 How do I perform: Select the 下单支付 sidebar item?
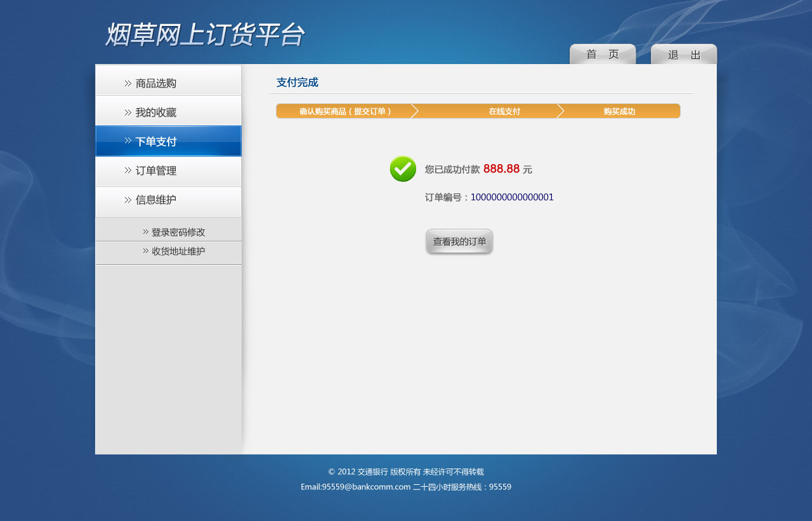pyautogui.click(x=168, y=141)
